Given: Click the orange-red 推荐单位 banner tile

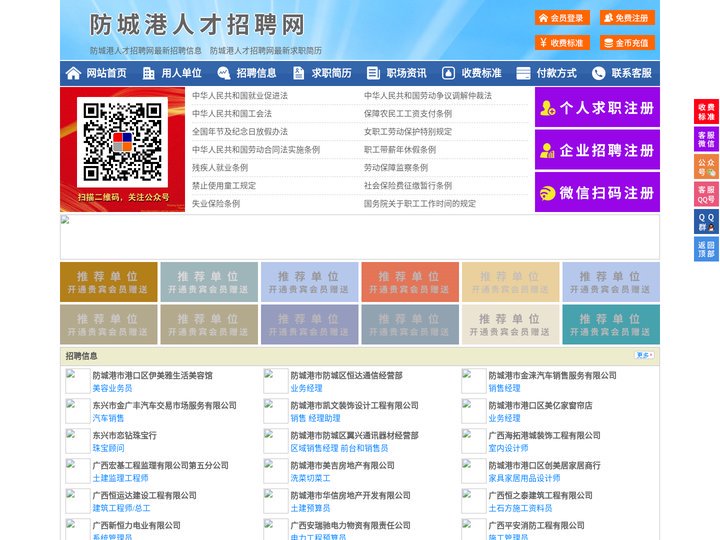Looking at the screenshot, I should [410, 282].
